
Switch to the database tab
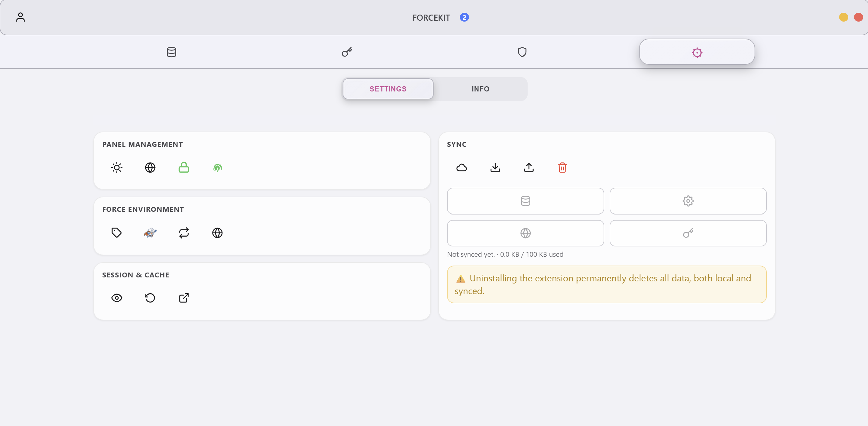171,52
